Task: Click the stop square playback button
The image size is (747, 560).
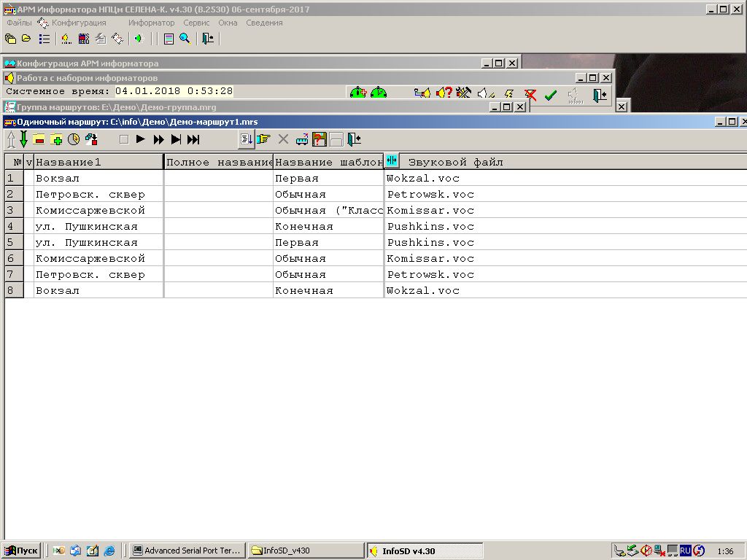Action: tap(124, 139)
